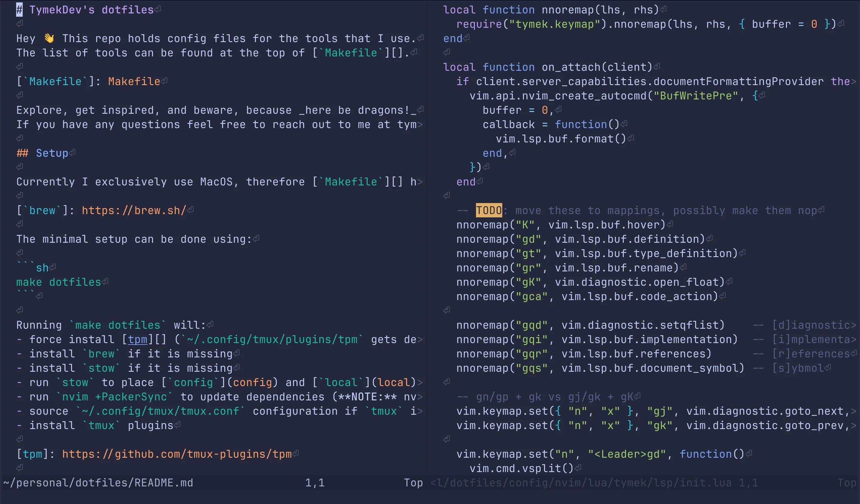The height and width of the screenshot is (504, 860).
Task: Click the ```sh code fence opener
Action: click(x=33, y=268)
